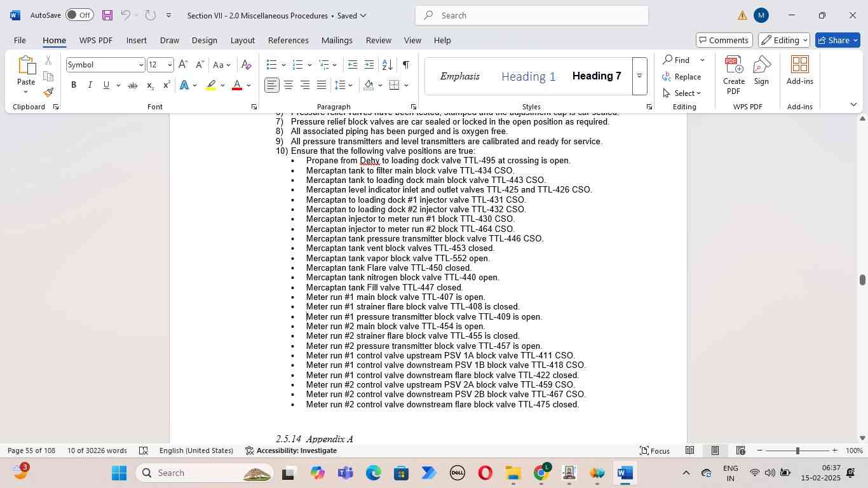This screenshot has width=868, height=488.
Task: Apply strikethrough formatting
Action: [133, 85]
